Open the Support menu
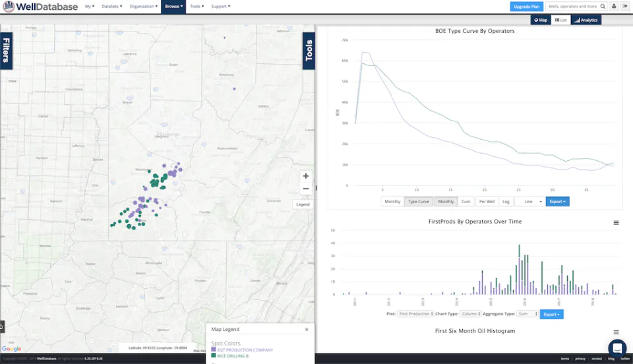This screenshot has height=364, width=633. point(221,7)
